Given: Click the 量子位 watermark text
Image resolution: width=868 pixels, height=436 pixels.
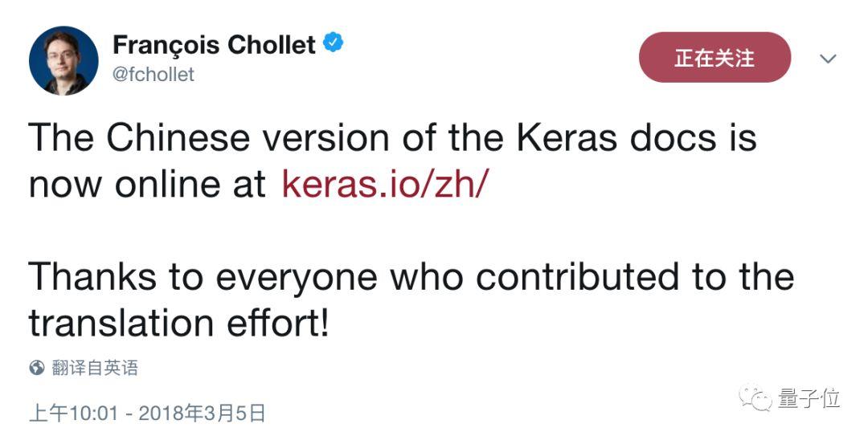Looking at the screenshot, I should pyautogui.click(x=809, y=397).
